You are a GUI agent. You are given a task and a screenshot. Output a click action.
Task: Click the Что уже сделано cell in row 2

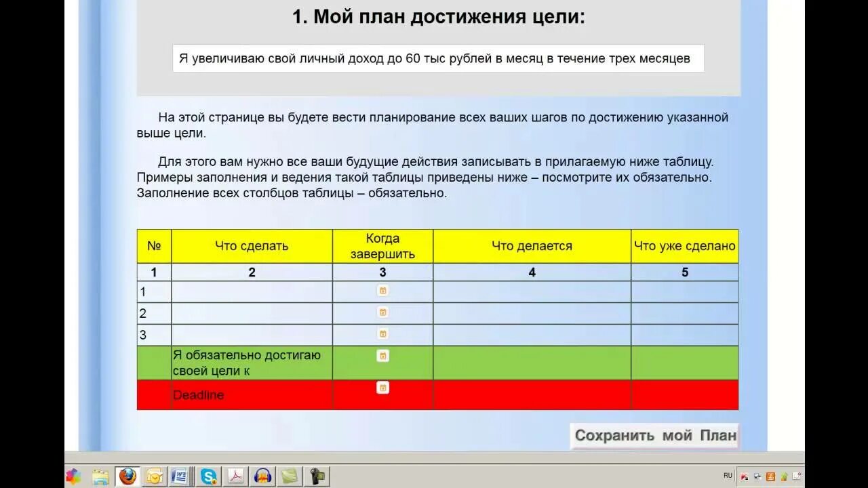pos(685,314)
